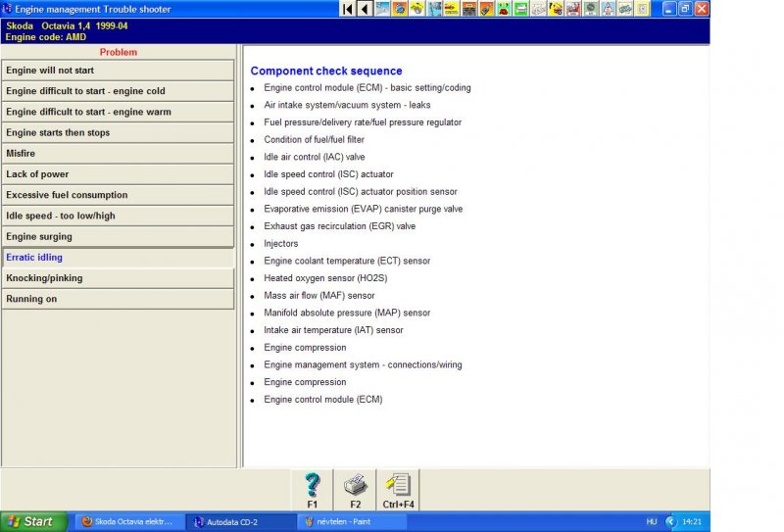Select the highlighted 'Erratic idling' problem

point(118,258)
